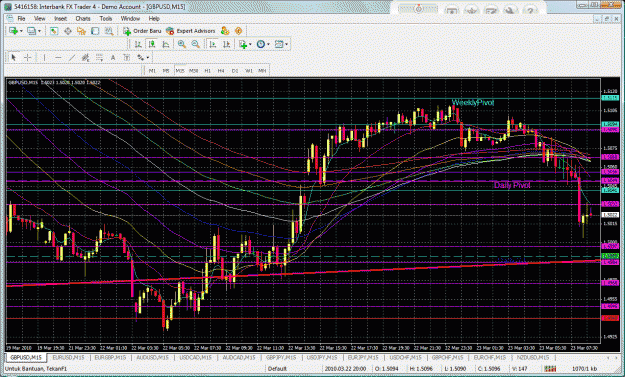Screen dimensions: 625x377
Task: Open the Insert menu
Action: [61, 18]
